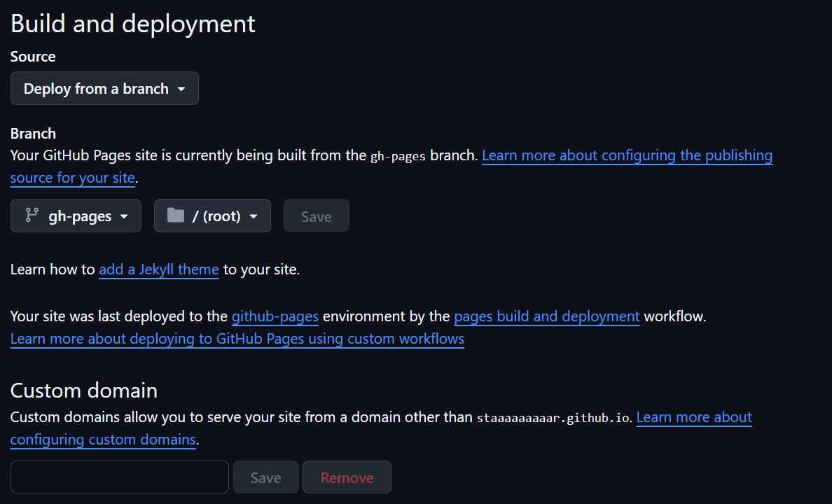
Task: Open the Deploy from a branch source dropdown
Action: point(104,89)
